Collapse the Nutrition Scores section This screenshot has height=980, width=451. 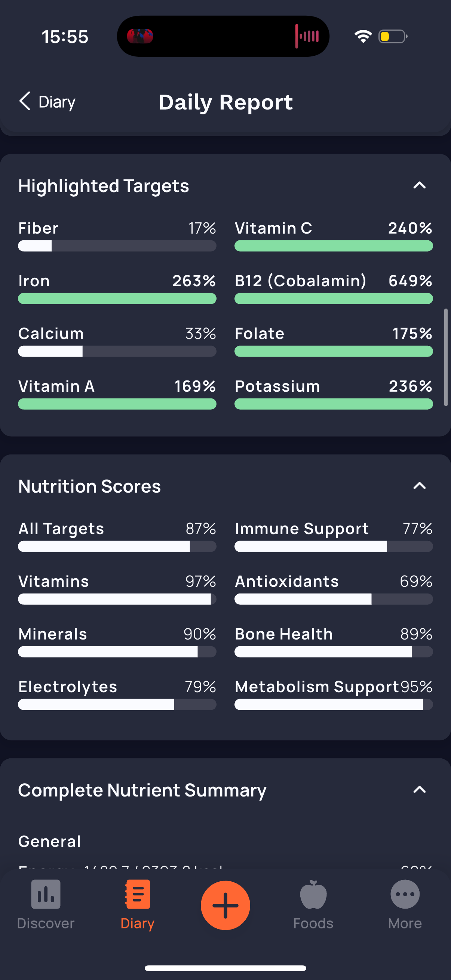420,486
